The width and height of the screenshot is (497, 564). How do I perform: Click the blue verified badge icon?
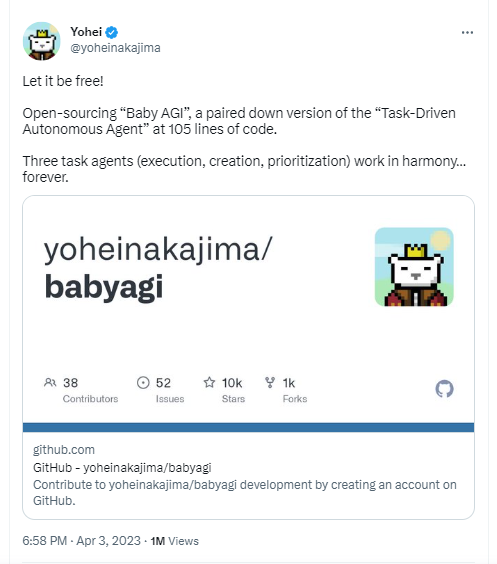(111, 32)
